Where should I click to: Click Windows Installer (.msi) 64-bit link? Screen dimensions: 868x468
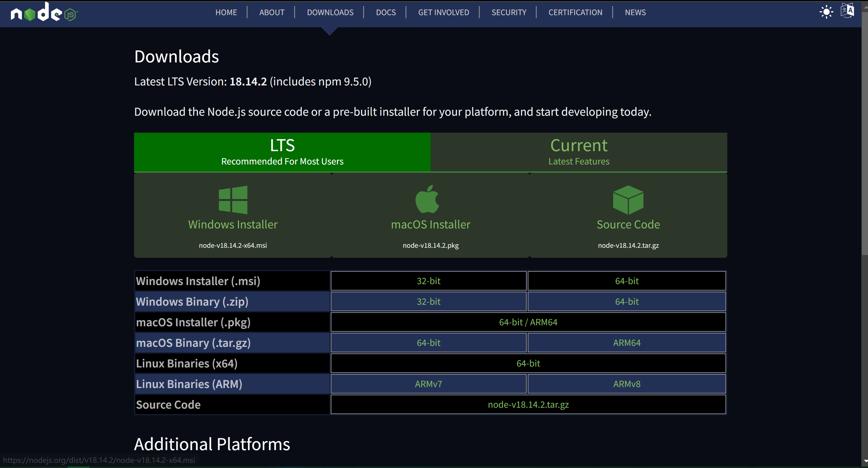pyautogui.click(x=627, y=281)
